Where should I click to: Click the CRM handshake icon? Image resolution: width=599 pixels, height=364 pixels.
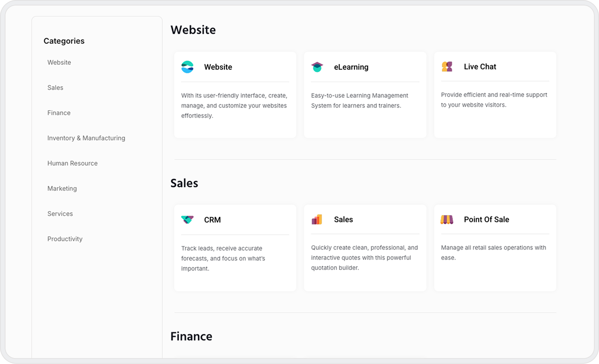(187, 220)
